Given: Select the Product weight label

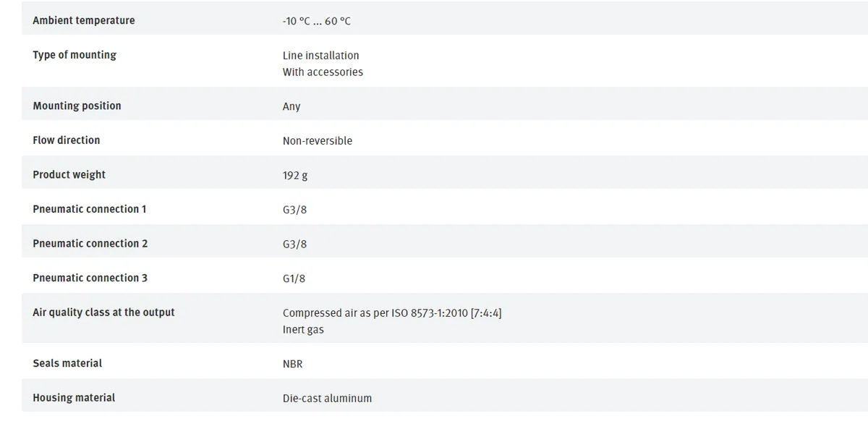Looking at the screenshot, I should [x=69, y=174].
